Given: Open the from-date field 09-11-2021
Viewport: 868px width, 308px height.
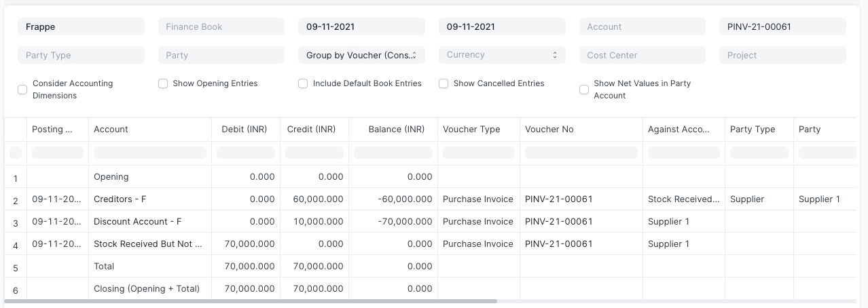Looking at the screenshot, I should coord(361,26).
